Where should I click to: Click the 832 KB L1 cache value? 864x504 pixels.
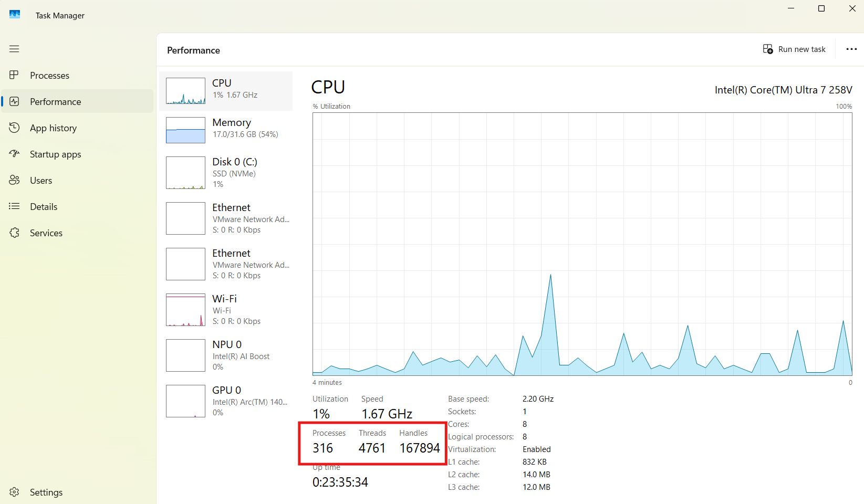point(535,462)
